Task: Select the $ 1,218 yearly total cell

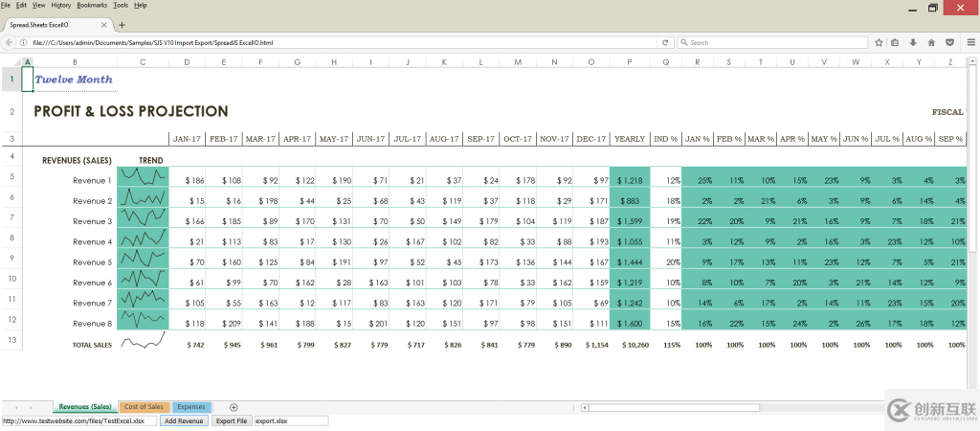Action: (630, 180)
